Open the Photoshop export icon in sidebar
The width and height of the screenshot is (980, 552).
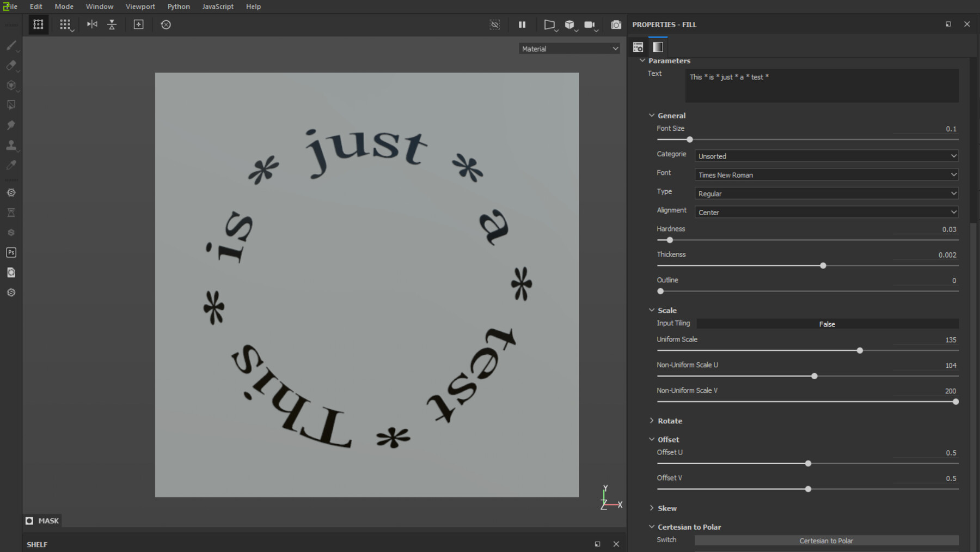click(x=11, y=252)
